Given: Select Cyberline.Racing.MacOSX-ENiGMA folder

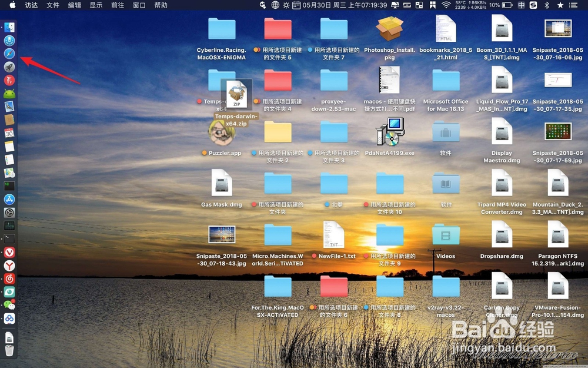Looking at the screenshot, I should click(222, 28).
